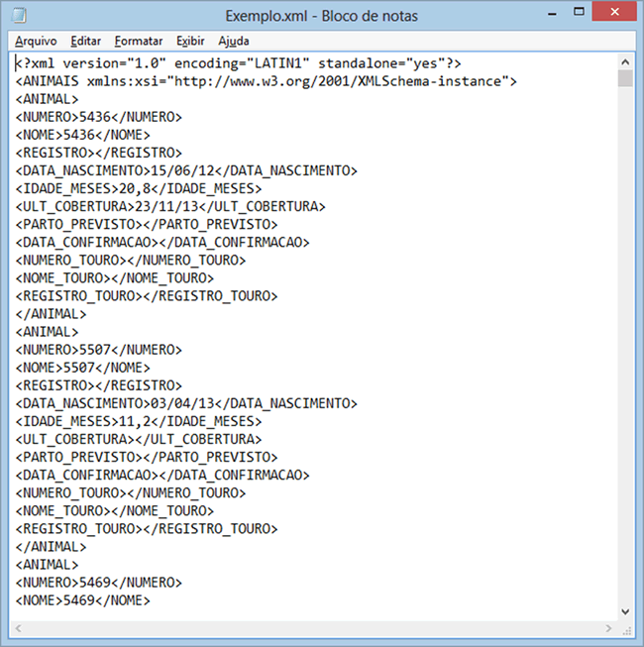Click the ULT_COBERTURA 23/11/13 line
The height and width of the screenshot is (647, 644).
coord(170,206)
